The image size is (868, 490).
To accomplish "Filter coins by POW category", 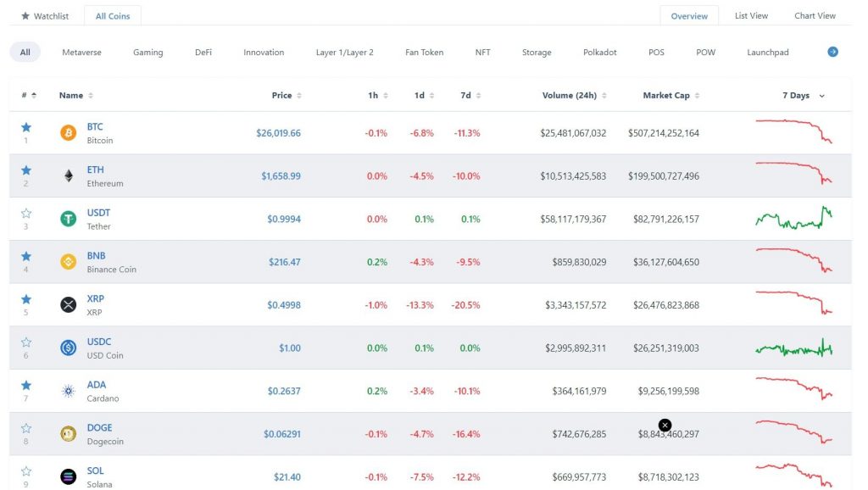I will (x=705, y=52).
